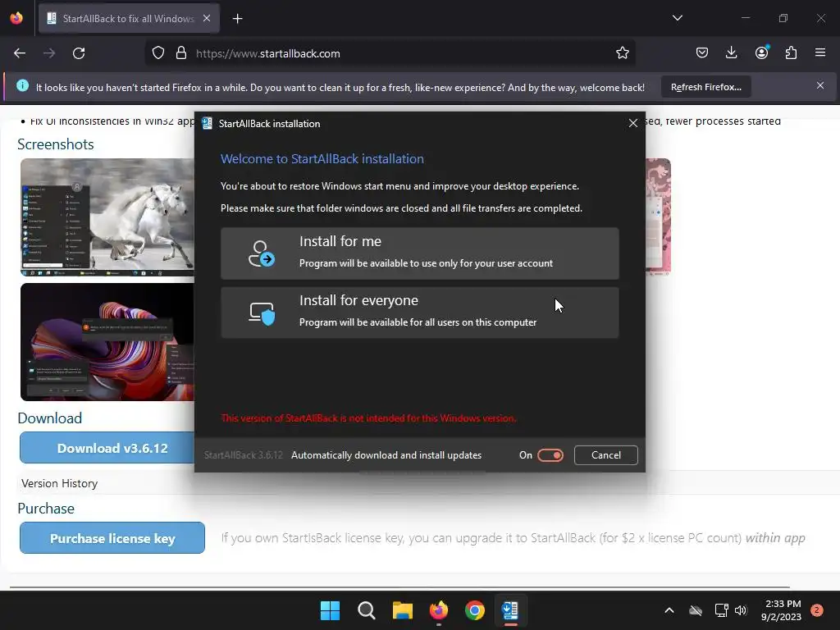This screenshot has width=840, height=630.
Task: Open Firefox extensions panel
Action: click(791, 52)
